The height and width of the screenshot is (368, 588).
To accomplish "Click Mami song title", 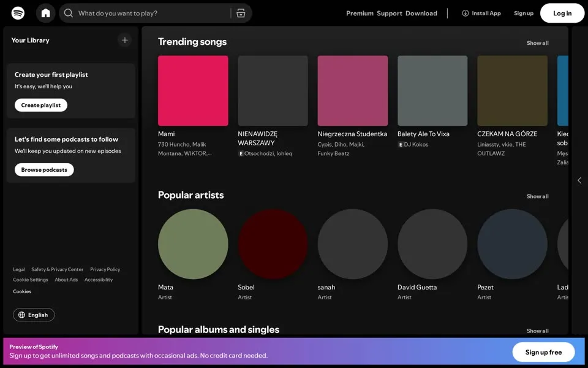I will pyautogui.click(x=166, y=134).
